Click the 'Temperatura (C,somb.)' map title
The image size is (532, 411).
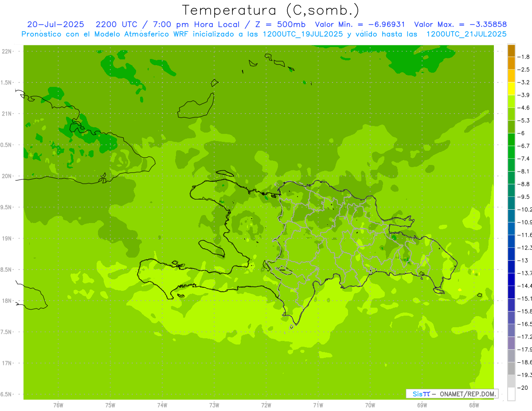271,10
